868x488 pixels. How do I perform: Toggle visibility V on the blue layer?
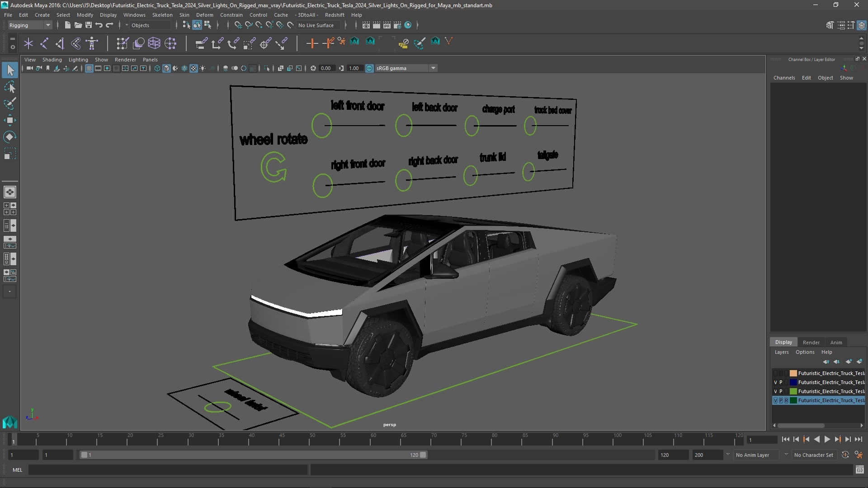click(775, 382)
